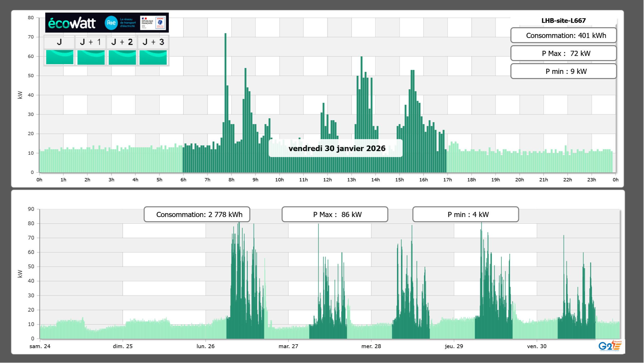Click the P Max : 86 kW box
The image size is (644, 363).
tap(335, 214)
